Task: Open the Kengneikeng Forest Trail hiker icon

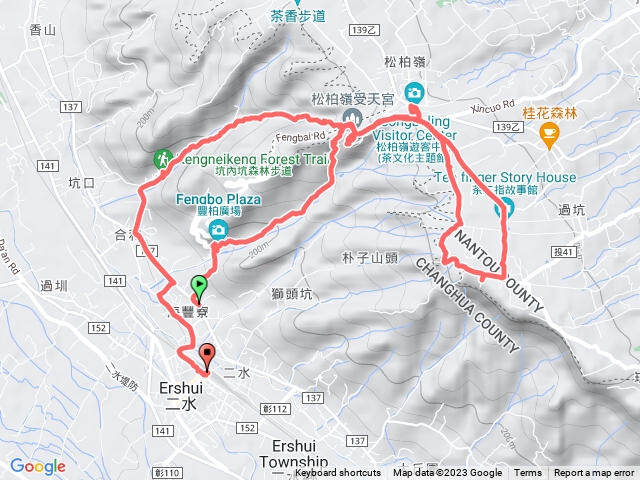Action: click(163, 160)
